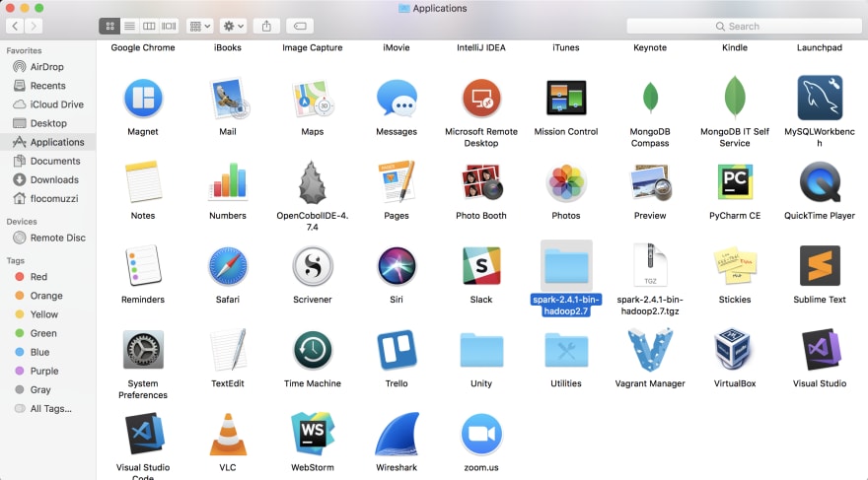The height and width of the screenshot is (480, 868).
Task: Click the Time Machine icon
Action: tap(313, 350)
